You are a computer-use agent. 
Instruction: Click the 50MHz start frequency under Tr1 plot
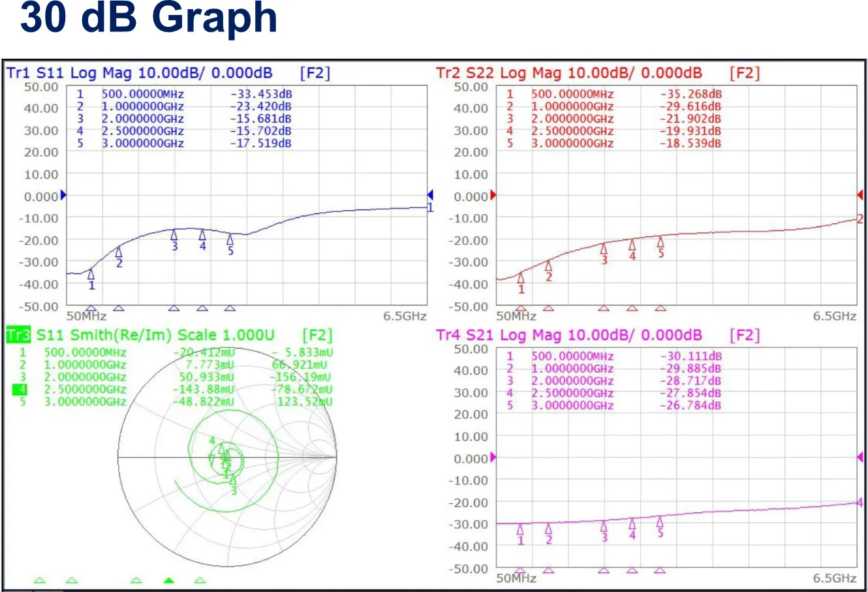(86, 317)
